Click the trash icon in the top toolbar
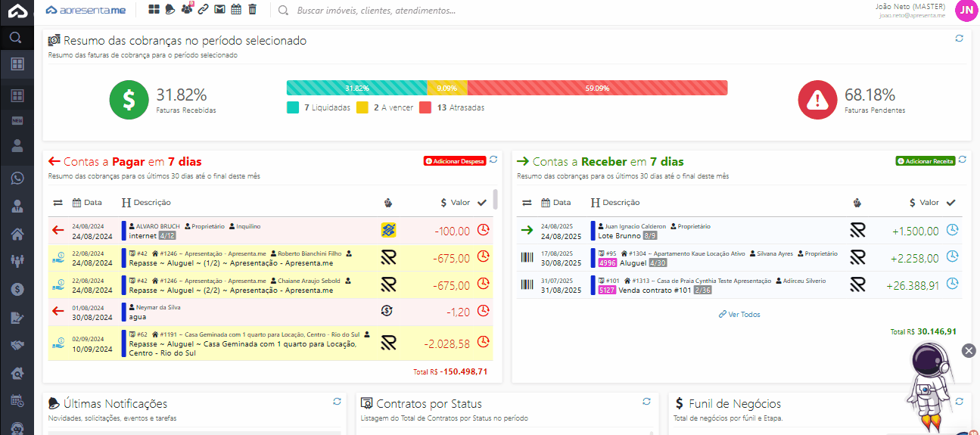The image size is (980, 435). click(x=253, y=10)
